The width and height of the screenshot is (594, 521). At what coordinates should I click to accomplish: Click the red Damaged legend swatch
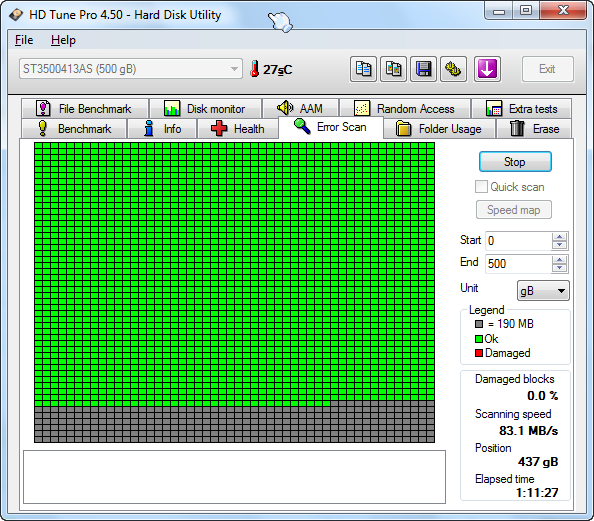click(479, 353)
